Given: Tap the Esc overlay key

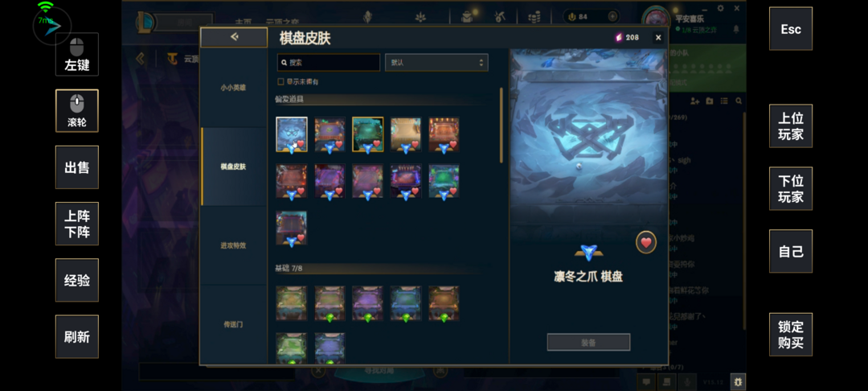Looking at the screenshot, I should click(791, 29).
